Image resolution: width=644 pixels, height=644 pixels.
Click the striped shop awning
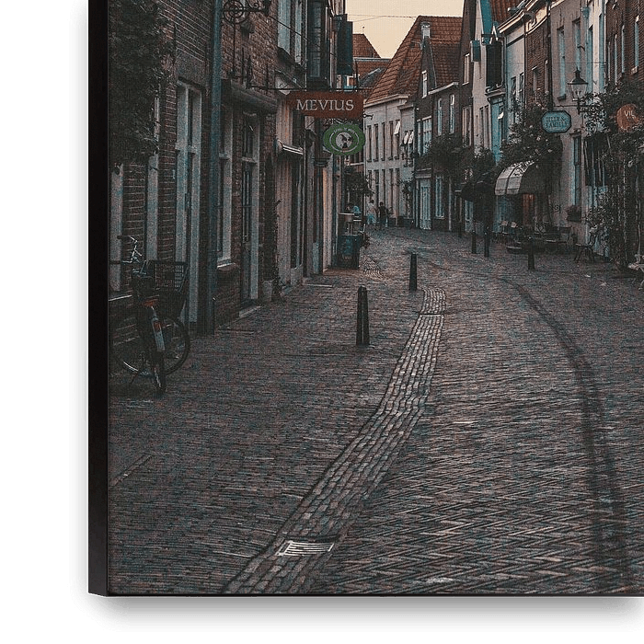click(x=514, y=179)
